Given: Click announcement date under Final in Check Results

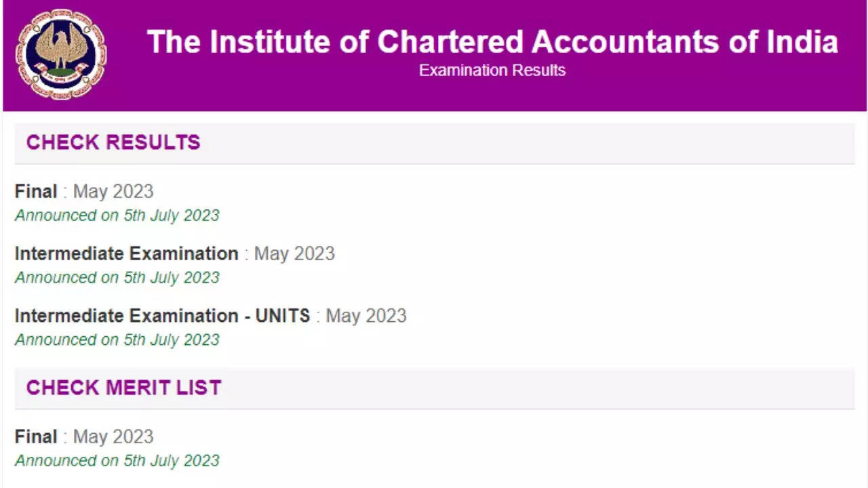Looking at the screenshot, I should pyautogui.click(x=117, y=216).
